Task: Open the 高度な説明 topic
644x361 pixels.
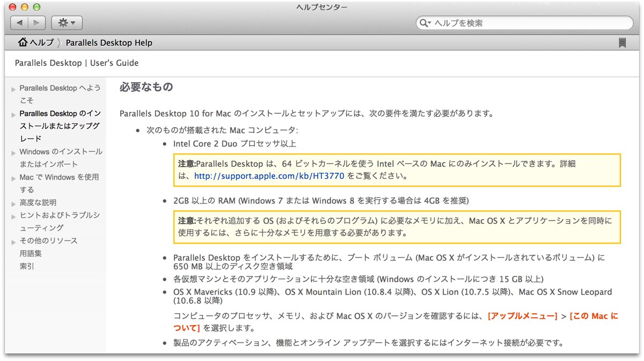Action: tap(38, 203)
